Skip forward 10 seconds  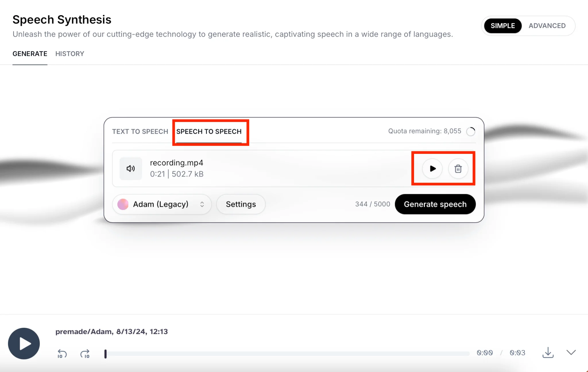[85, 354]
